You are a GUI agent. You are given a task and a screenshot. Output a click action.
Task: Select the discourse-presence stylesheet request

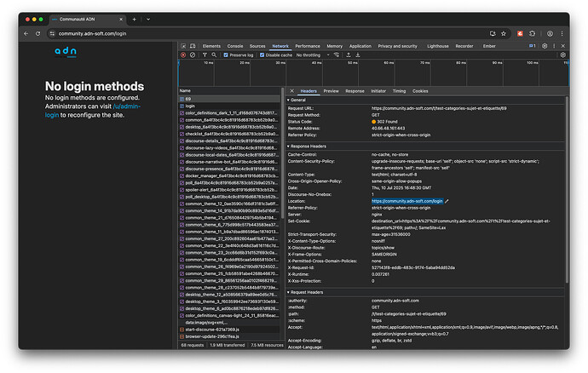click(229, 169)
